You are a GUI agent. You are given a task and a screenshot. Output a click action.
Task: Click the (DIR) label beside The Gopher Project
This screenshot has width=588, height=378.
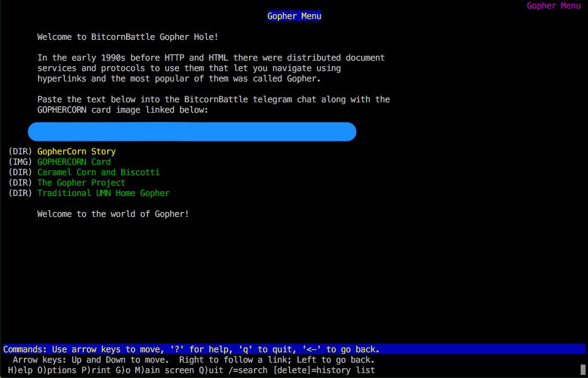point(20,183)
